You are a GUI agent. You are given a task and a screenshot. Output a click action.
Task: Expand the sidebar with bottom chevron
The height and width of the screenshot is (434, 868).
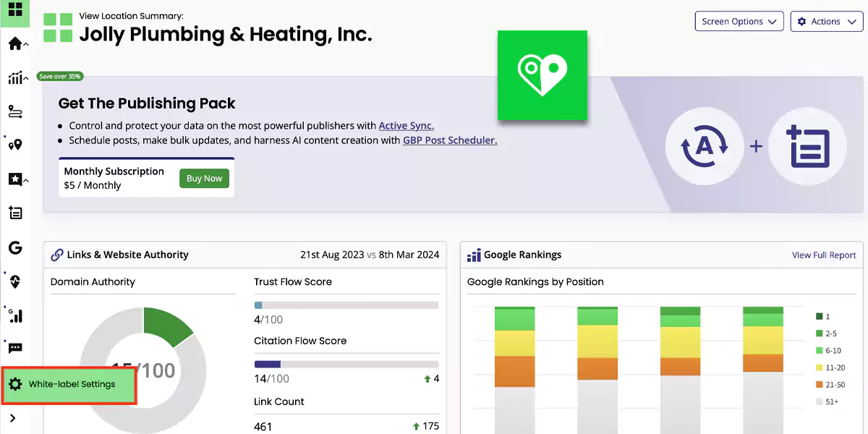(13, 418)
